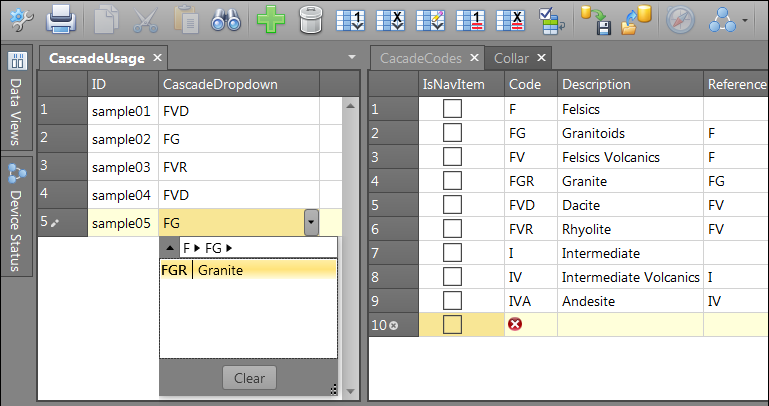Open the Device Status side panel
The image size is (769, 406).
[x=17, y=217]
